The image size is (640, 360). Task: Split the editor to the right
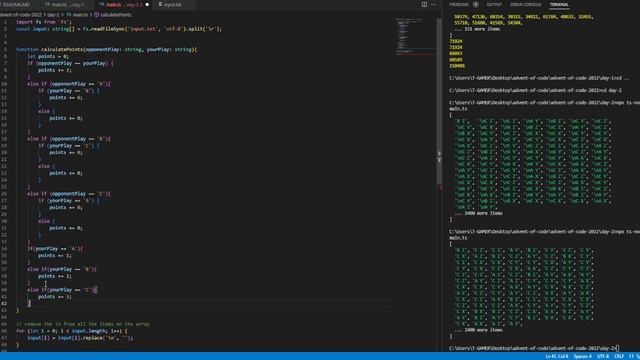[x=424, y=4]
